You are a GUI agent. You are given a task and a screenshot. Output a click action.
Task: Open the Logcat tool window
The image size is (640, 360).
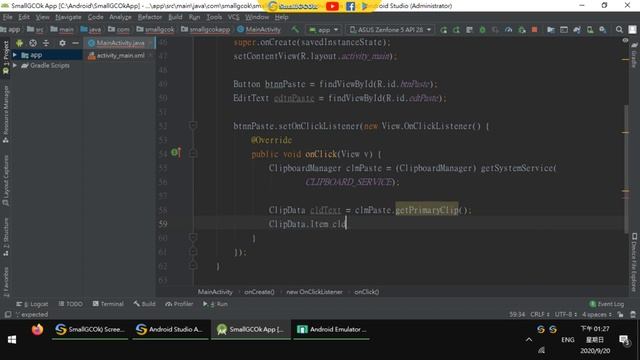point(32,304)
